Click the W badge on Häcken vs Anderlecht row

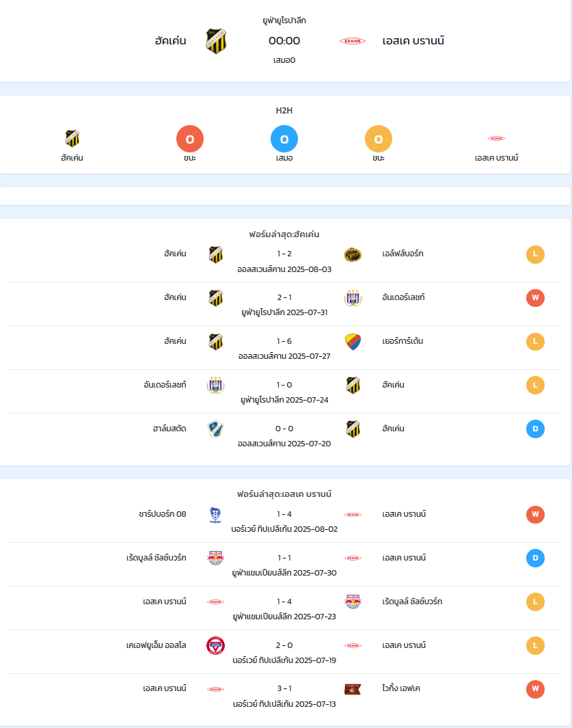click(535, 297)
